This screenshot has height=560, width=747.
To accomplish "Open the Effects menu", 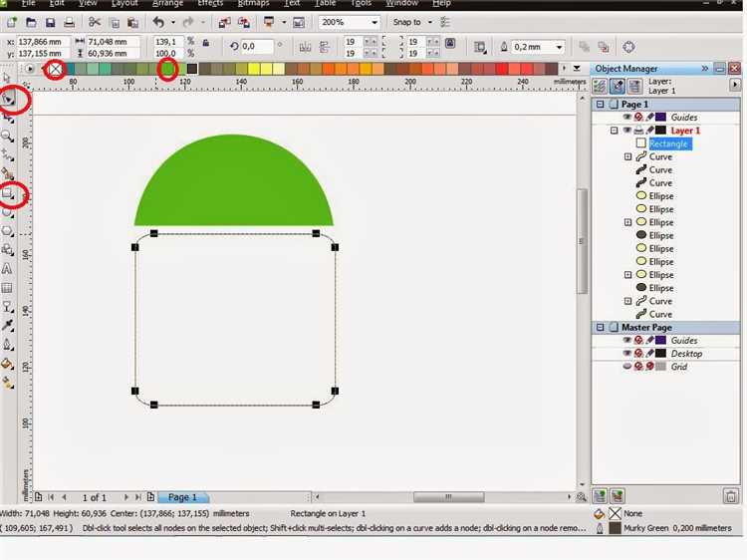I will pos(210,3).
